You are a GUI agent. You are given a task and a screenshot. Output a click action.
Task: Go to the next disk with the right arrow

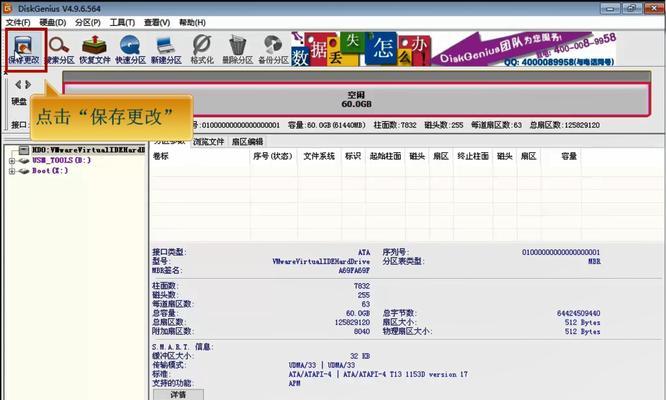click(x=28, y=85)
